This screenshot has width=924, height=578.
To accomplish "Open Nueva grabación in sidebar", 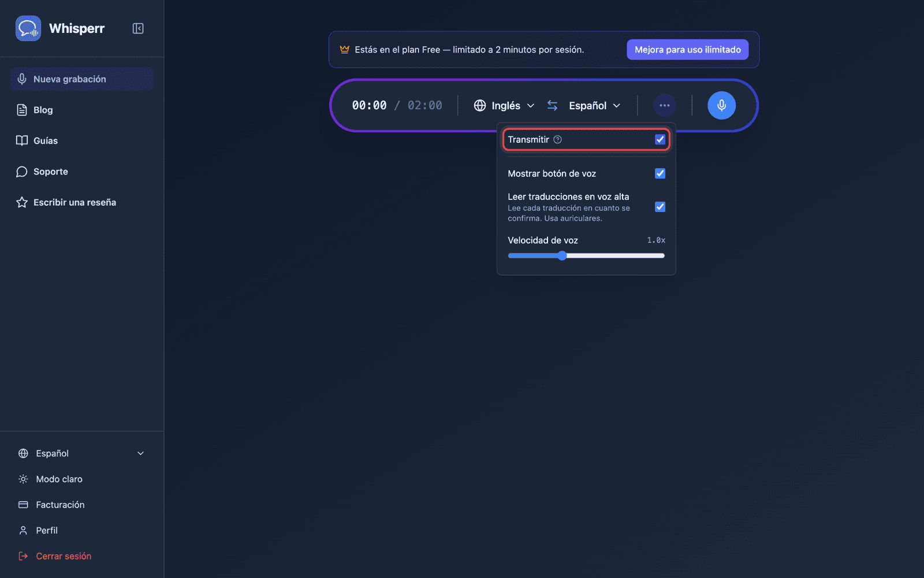I will point(81,79).
